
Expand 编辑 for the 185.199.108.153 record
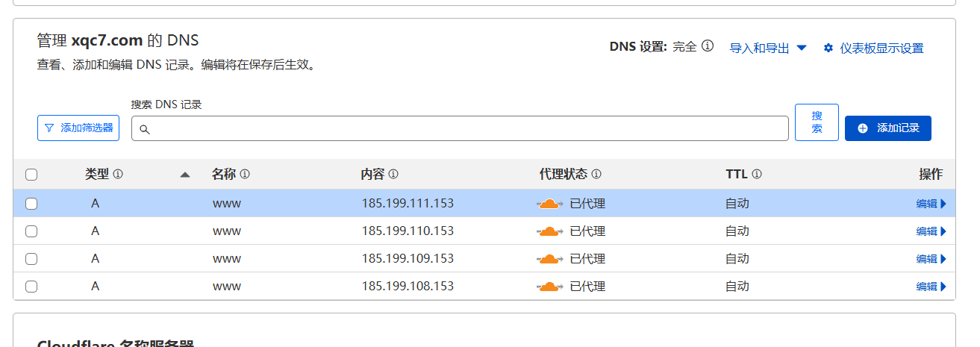coord(931,287)
